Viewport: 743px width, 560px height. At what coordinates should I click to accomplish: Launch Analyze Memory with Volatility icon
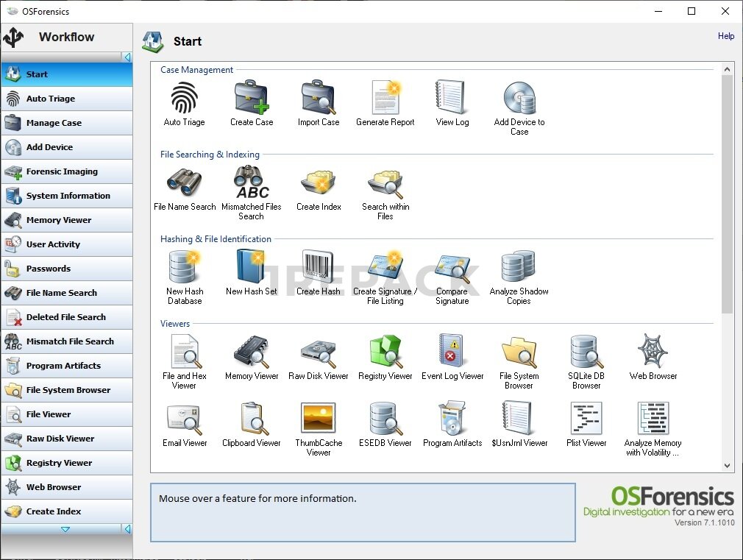653,419
